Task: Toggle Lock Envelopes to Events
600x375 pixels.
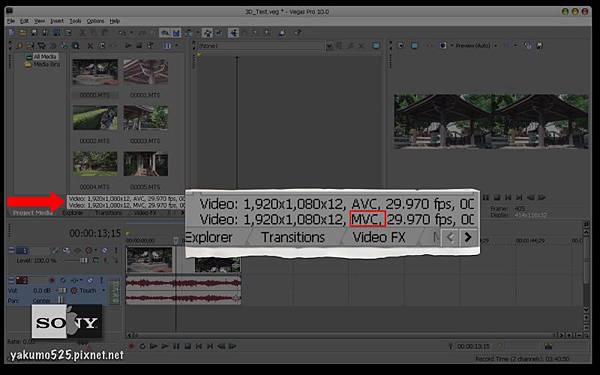Action: point(207,33)
